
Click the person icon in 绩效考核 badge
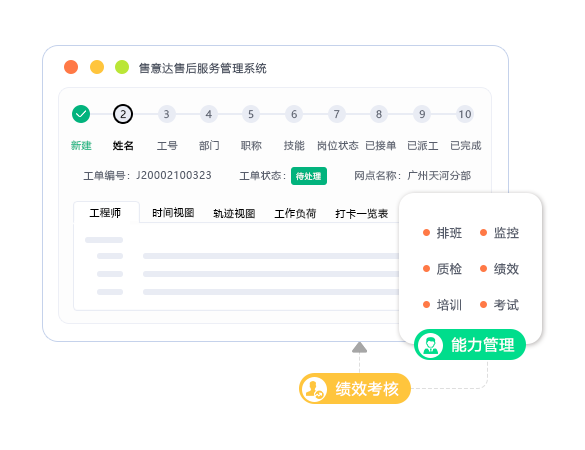point(314,389)
